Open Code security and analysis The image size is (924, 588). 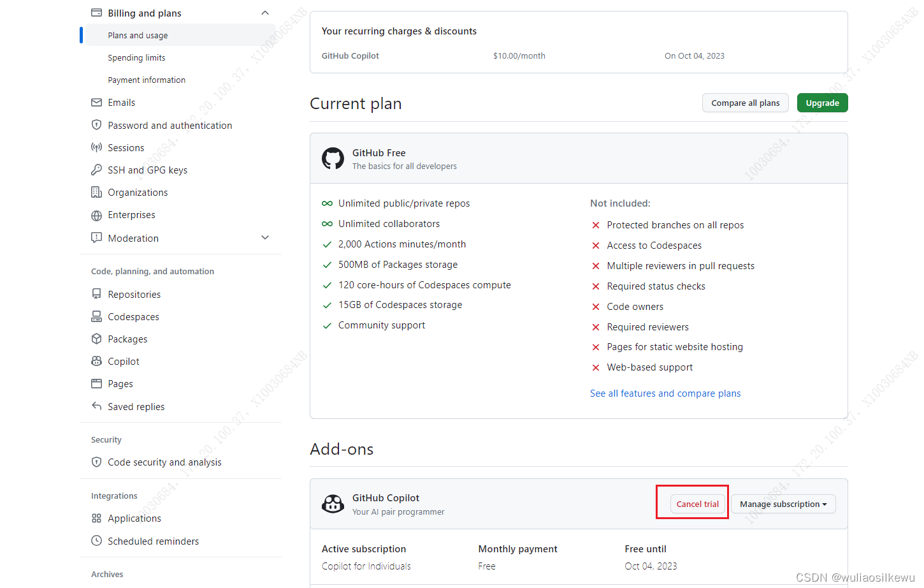pyautogui.click(x=164, y=462)
